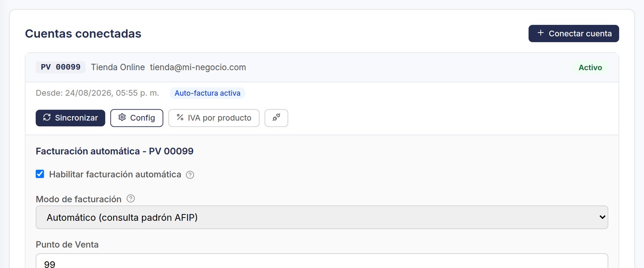Click the Sincronizar button

point(70,118)
